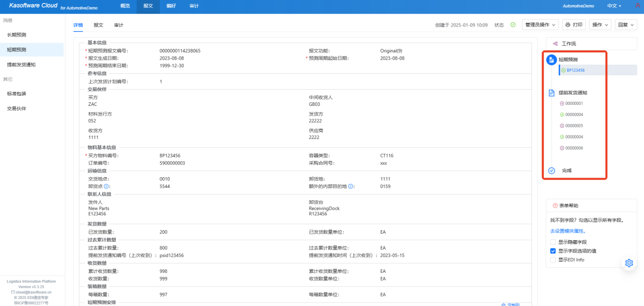Select workflow entry 00000001
Screen dimensions: 644x306
click(574, 103)
